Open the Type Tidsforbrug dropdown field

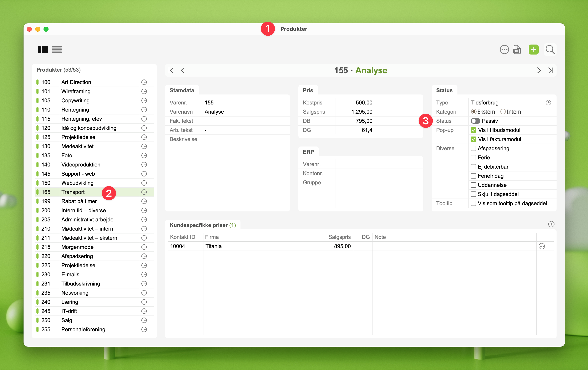tap(508, 103)
